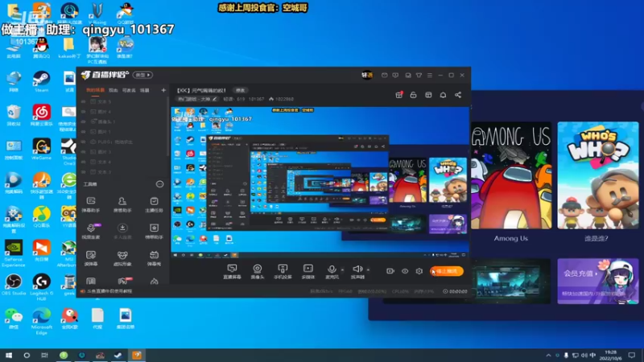Open the taskbar clock showing 19:28
Viewport: 644px width, 362px height.
pos(611,356)
